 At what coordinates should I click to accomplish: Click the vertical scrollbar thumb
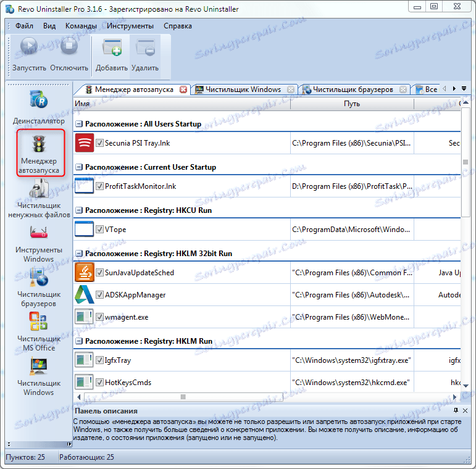[x=465, y=162]
